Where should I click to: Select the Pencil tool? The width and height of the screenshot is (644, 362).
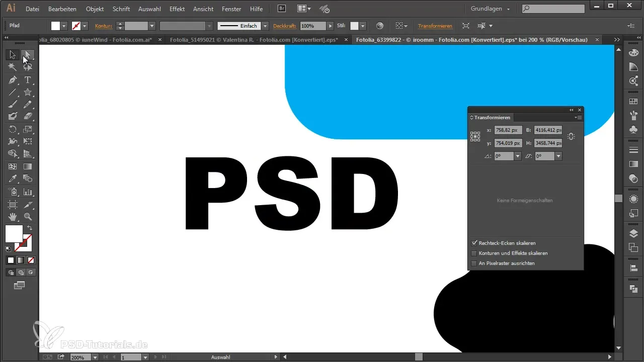click(x=28, y=104)
